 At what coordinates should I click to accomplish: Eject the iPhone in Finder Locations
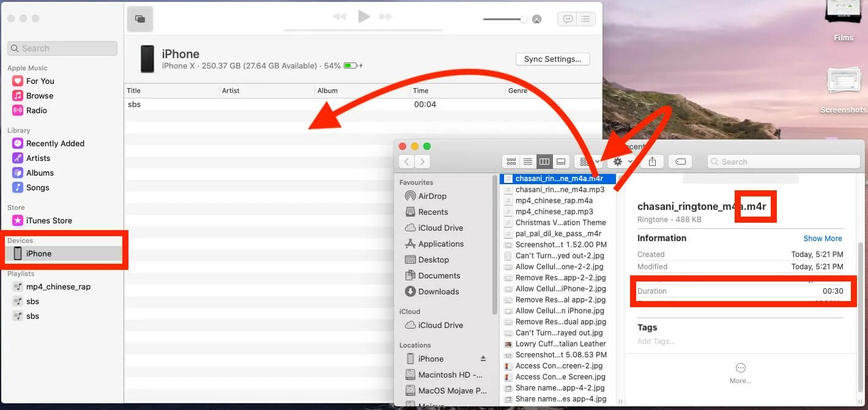pos(483,359)
